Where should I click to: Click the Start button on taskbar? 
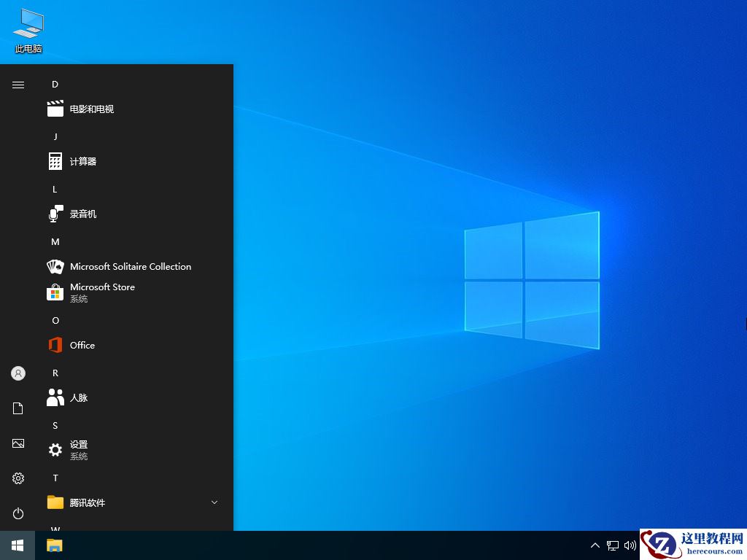18,545
